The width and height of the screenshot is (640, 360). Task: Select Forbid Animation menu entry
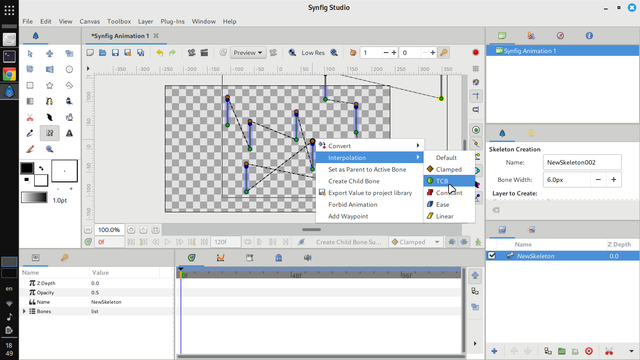pos(370,204)
